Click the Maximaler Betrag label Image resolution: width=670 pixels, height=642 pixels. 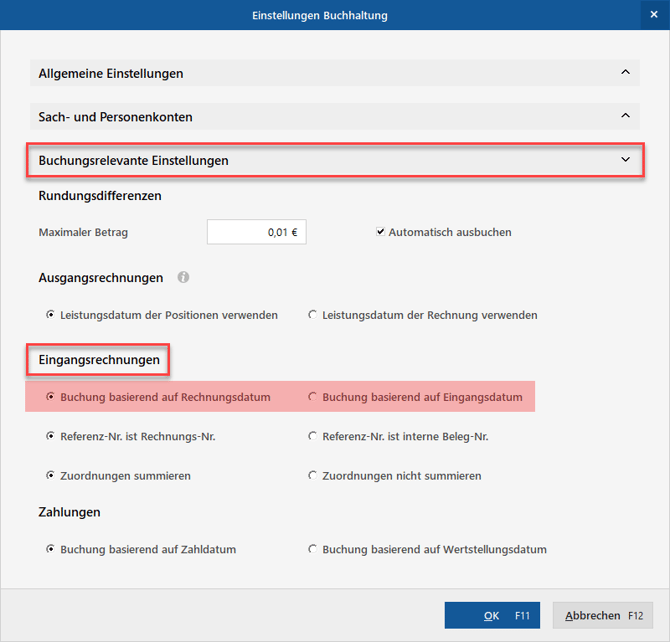pyautogui.click(x=83, y=232)
